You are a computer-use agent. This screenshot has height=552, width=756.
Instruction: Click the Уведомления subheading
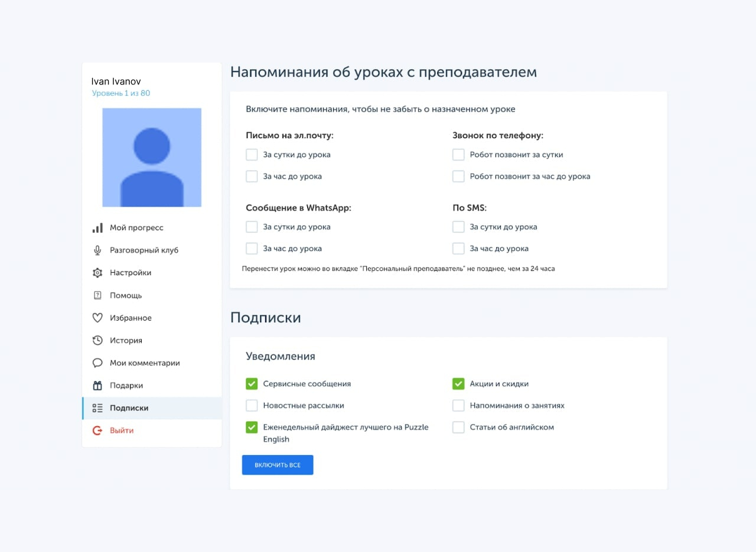click(281, 357)
